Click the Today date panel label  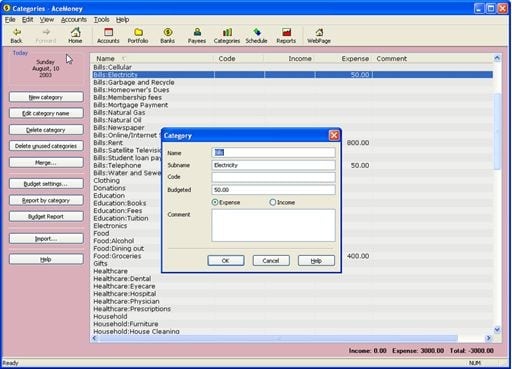point(20,53)
